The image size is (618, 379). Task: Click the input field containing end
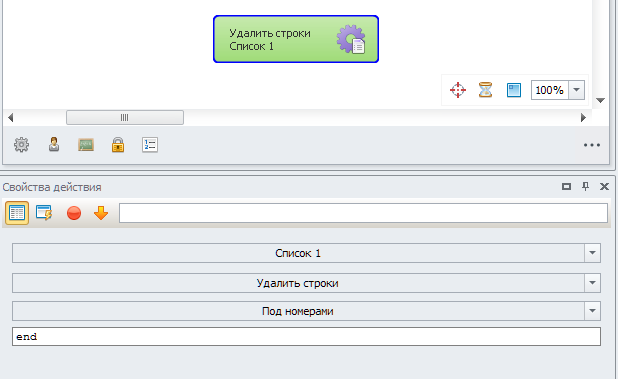coord(306,336)
